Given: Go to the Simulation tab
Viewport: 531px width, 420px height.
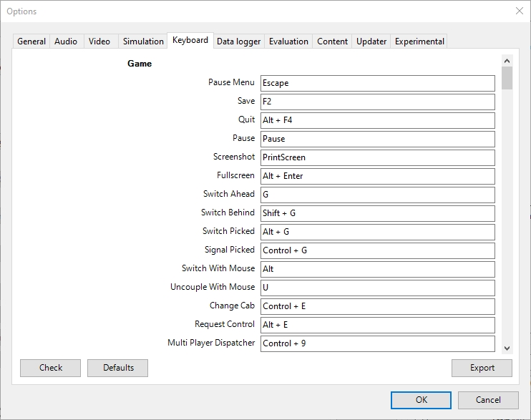Looking at the screenshot, I should coord(143,41).
